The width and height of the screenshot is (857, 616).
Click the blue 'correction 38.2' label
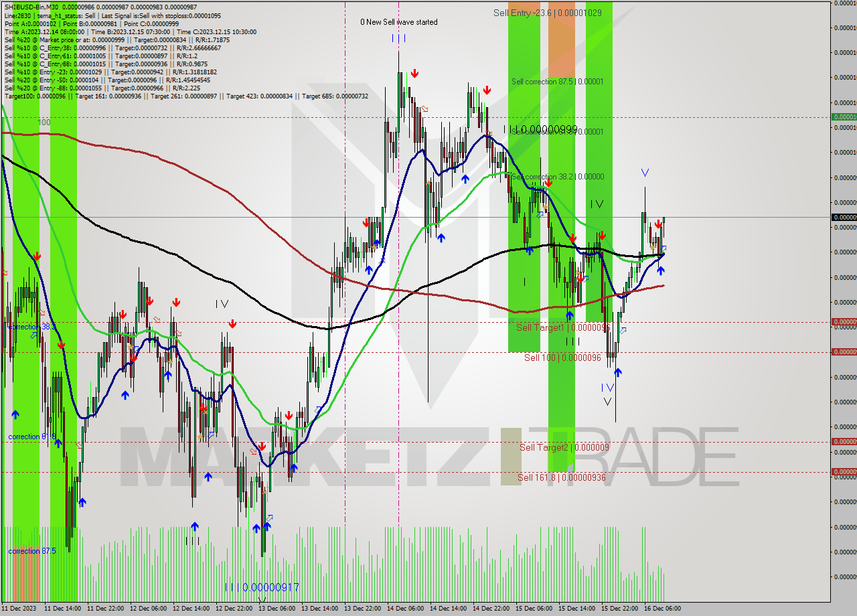[x=31, y=327]
